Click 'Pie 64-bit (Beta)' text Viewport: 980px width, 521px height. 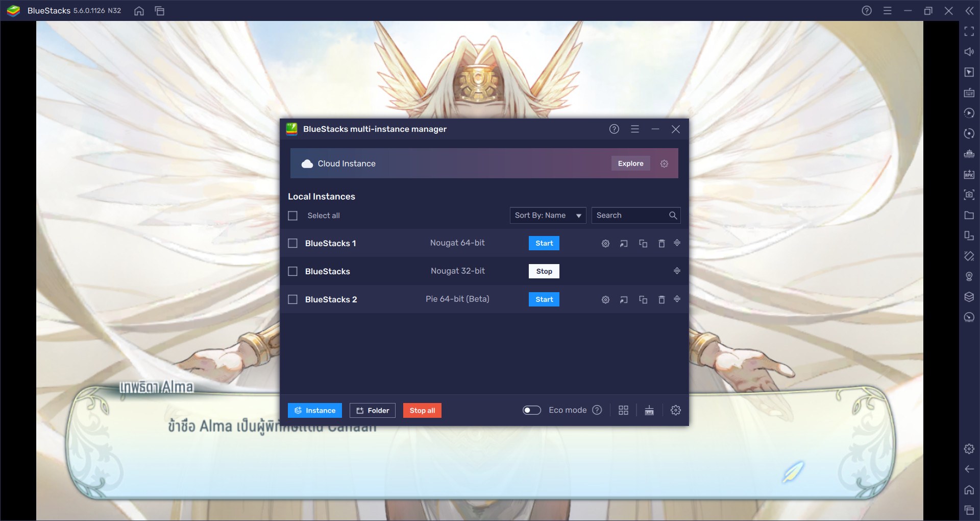pos(457,299)
